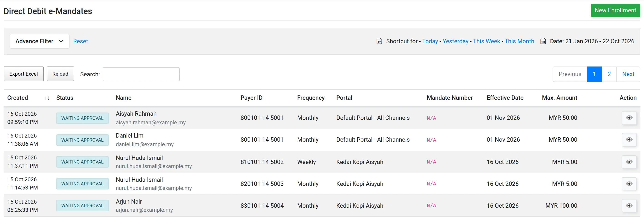The height and width of the screenshot is (220, 644).
Task: Click the Weekly frequency cell
Action: (307, 162)
